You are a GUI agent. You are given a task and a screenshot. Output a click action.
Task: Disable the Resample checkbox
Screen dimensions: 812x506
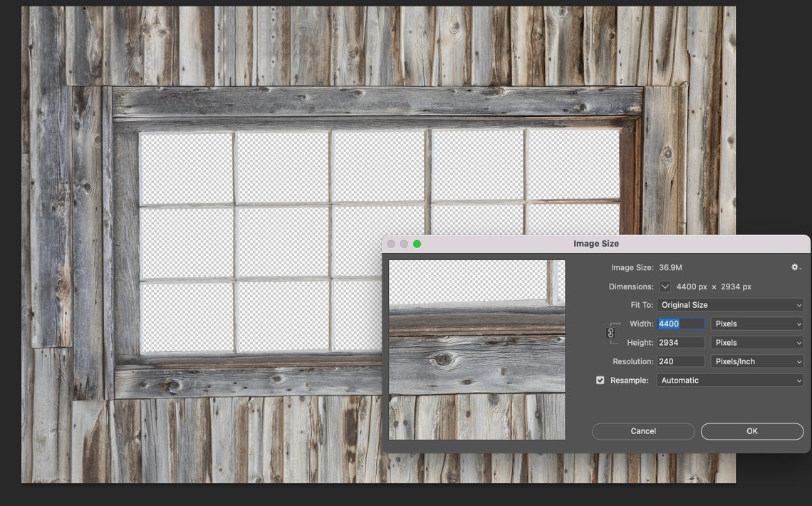click(x=600, y=380)
